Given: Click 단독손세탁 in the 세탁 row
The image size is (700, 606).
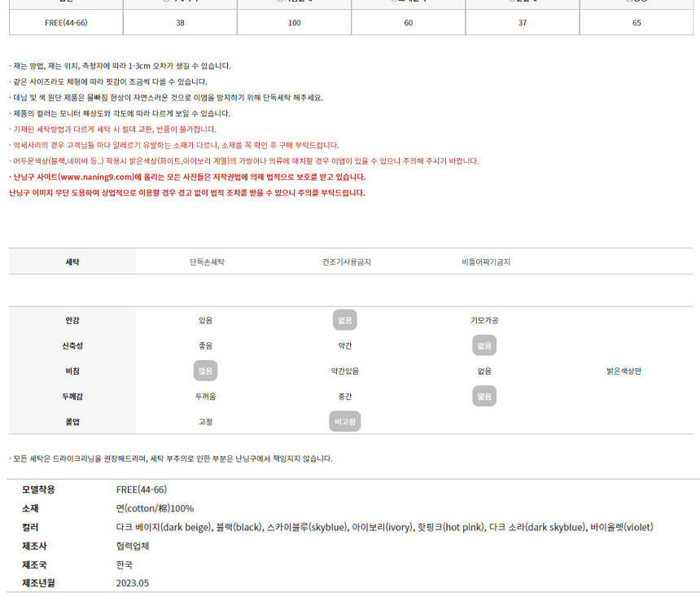Looking at the screenshot, I should click(x=207, y=262).
